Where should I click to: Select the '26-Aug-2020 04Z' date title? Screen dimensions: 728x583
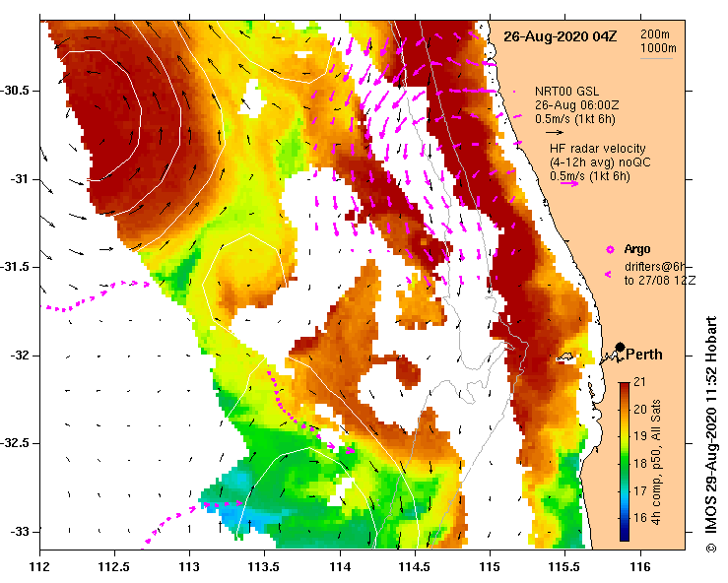[560, 36]
